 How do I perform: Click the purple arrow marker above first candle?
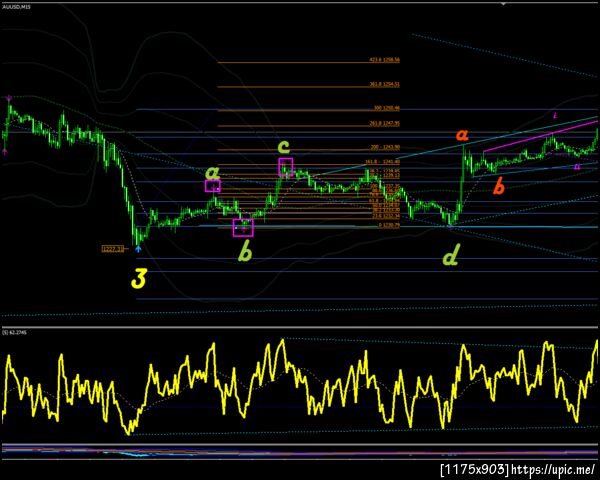coord(8,98)
